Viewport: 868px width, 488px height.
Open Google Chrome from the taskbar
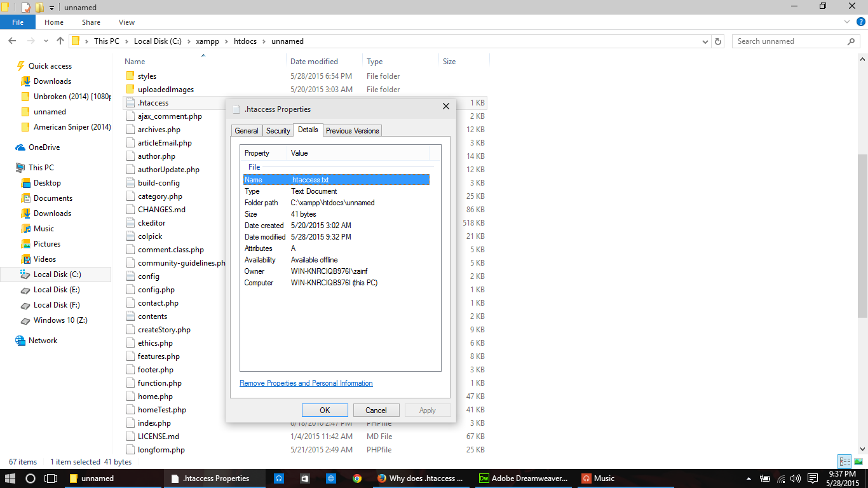pyautogui.click(x=357, y=478)
